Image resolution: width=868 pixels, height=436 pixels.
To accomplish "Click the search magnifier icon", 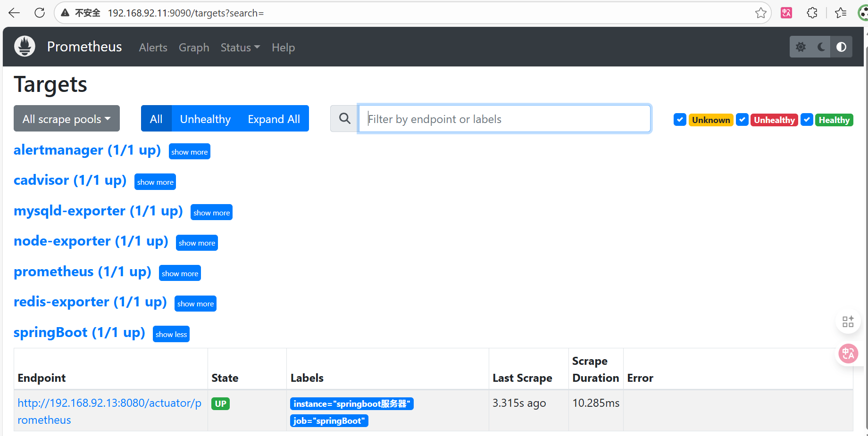I will (x=344, y=119).
